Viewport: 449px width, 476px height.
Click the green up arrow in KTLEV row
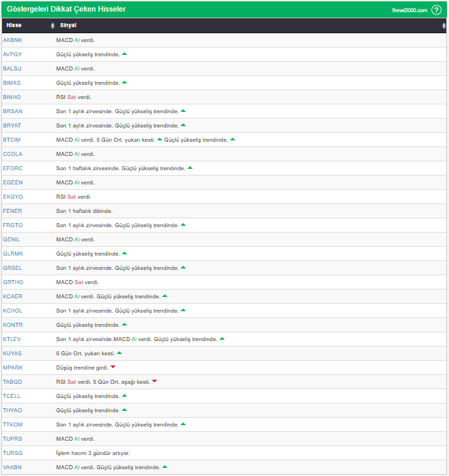coord(222,338)
